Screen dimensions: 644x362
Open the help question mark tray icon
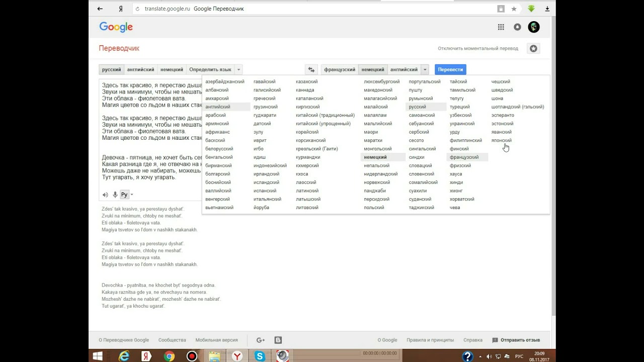467,356
